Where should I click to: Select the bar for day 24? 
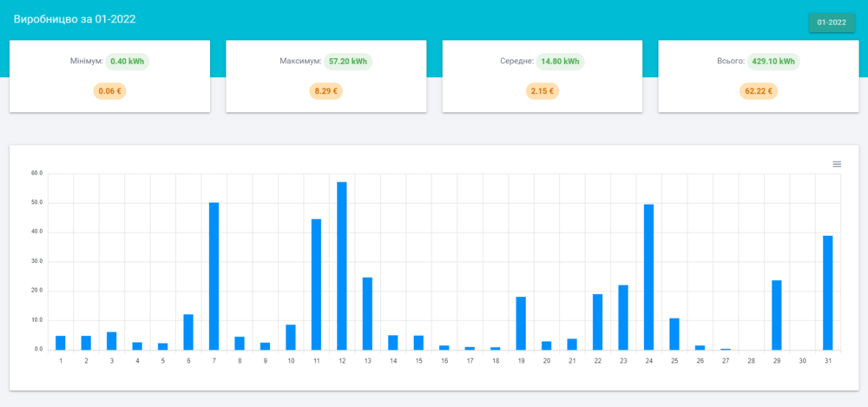point(648,277)
